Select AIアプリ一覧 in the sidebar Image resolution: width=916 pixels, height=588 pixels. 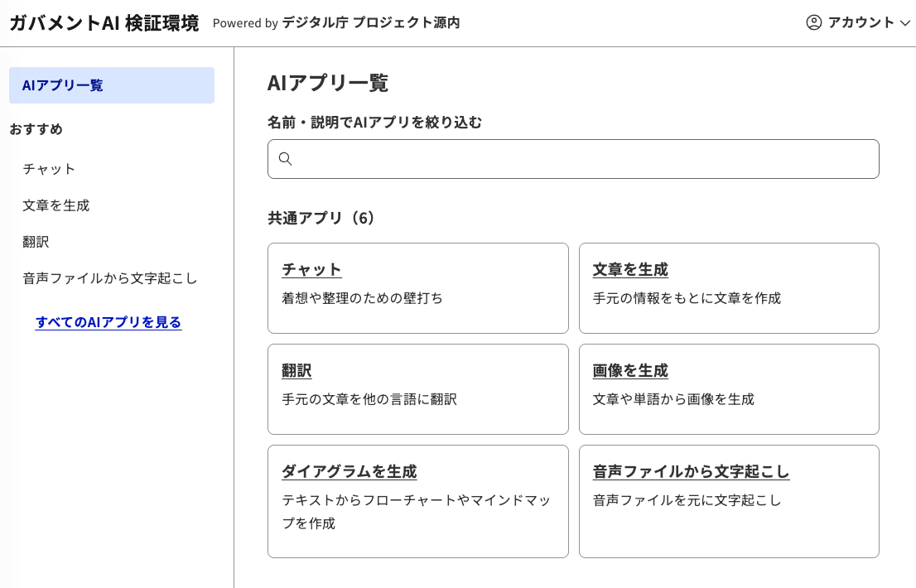point(60,84)
